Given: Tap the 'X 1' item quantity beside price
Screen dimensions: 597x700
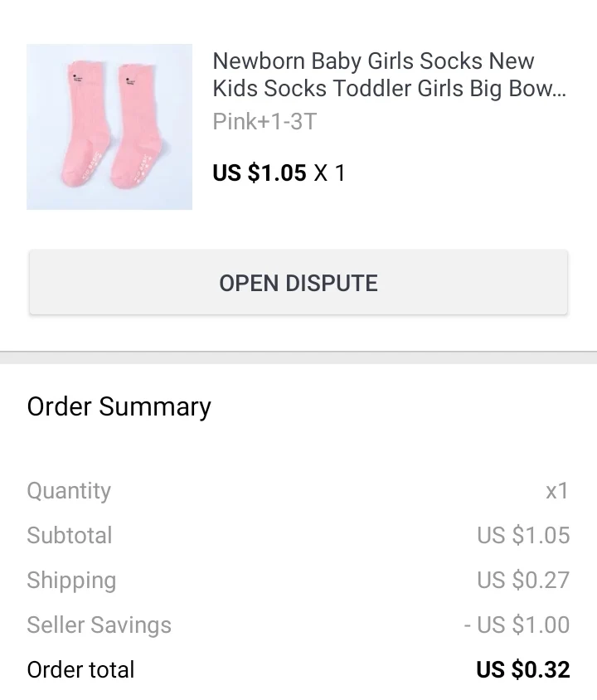Looking at the screenshot, I should pyautogui.click(x=329, y=173).
